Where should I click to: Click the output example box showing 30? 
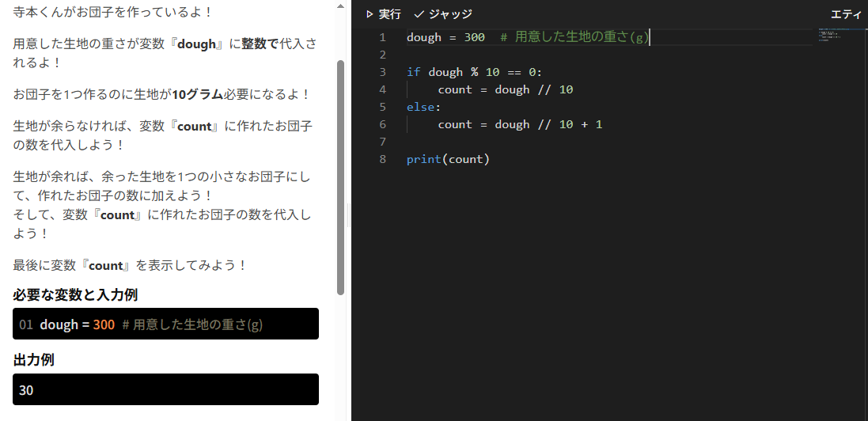point(165,390)
